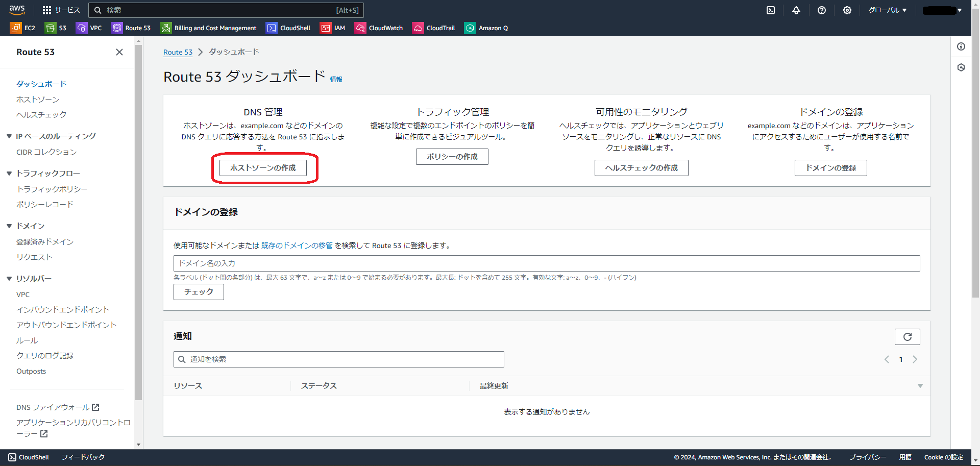
Task: Click the チェック button
Action: click(x=199, y=292)
